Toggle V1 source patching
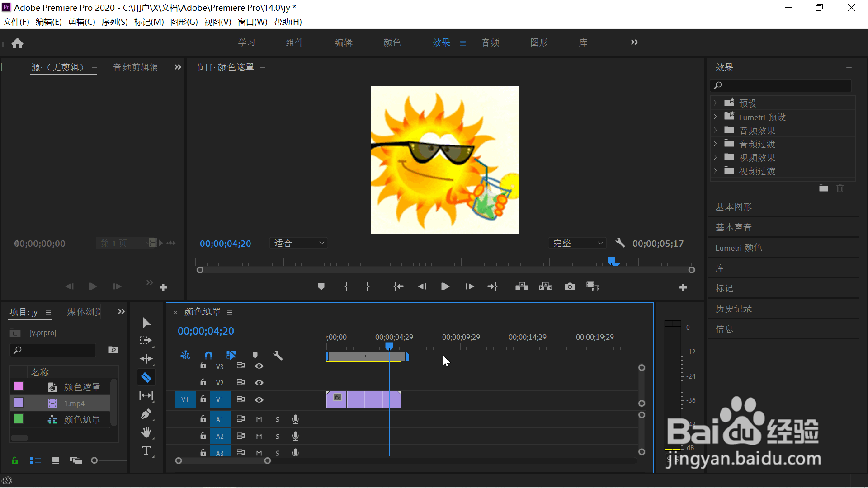Viewport: 868px width, 488px height. (185, 400)
